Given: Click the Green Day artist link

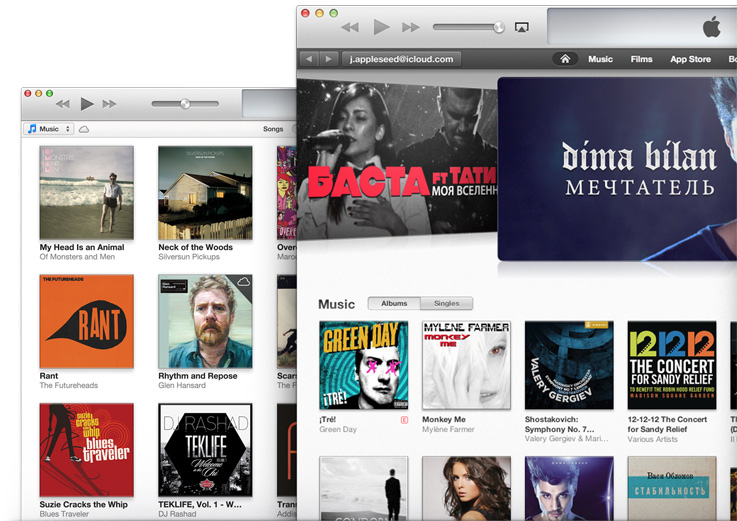Looking at the screenshot, I should pyautogui.click(x=338, y=429).
